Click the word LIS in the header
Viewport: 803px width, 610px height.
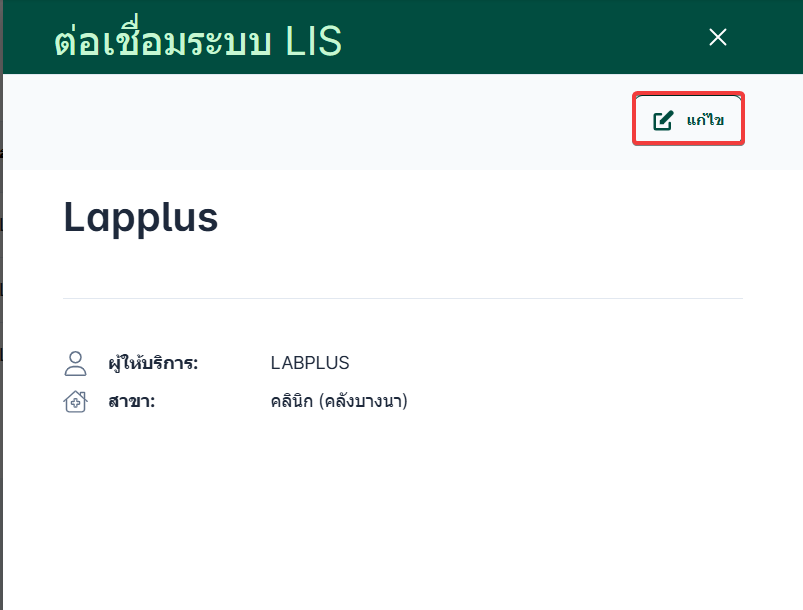313,41
